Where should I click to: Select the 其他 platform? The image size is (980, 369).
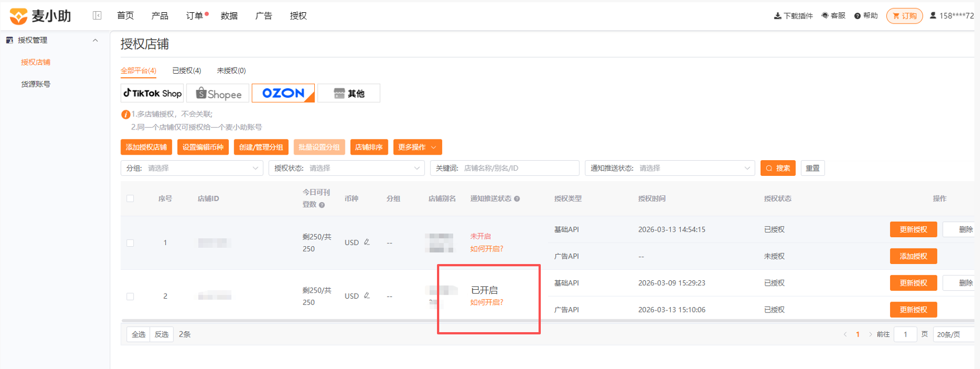click(x=349, y=93)
